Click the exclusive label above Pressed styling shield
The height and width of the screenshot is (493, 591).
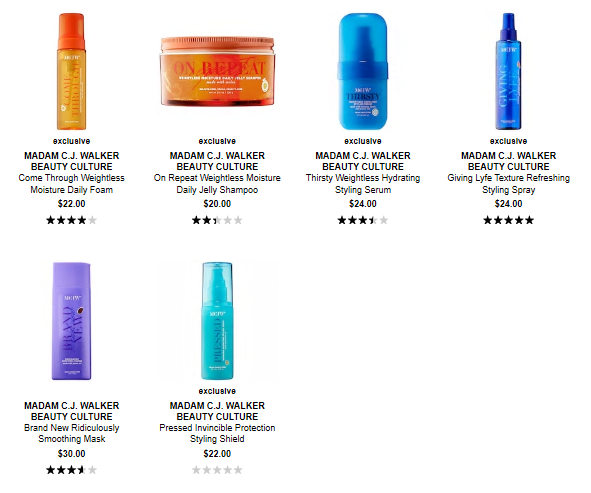(x=217, y=391)
